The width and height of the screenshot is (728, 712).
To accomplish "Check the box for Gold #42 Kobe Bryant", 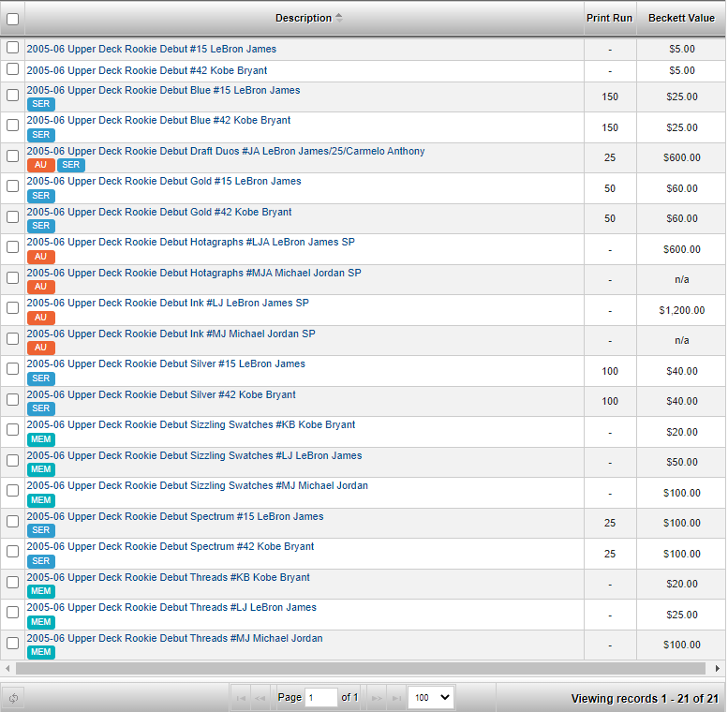I will point(12,216).
